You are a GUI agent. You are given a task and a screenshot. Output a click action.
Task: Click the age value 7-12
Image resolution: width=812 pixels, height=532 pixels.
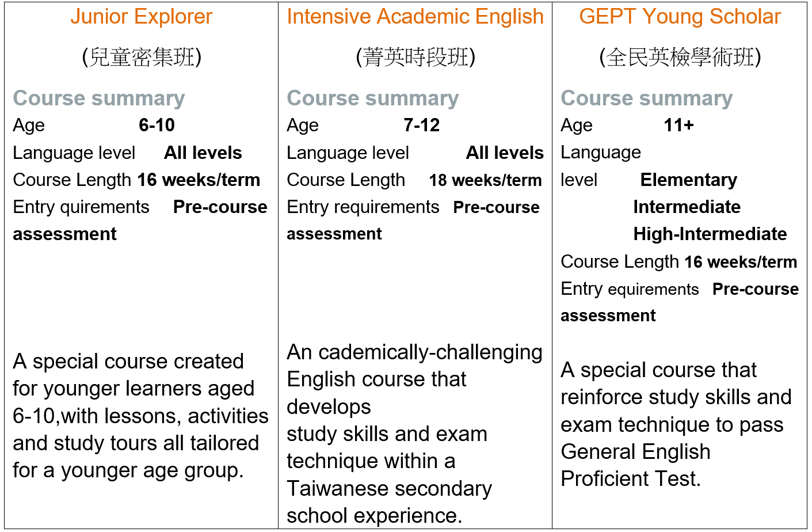tap(422, 125)
